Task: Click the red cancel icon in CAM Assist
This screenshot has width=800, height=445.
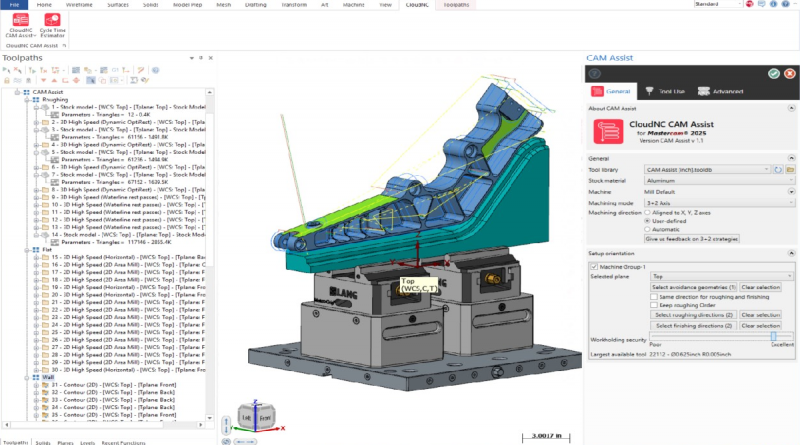Action: point(789,73)
